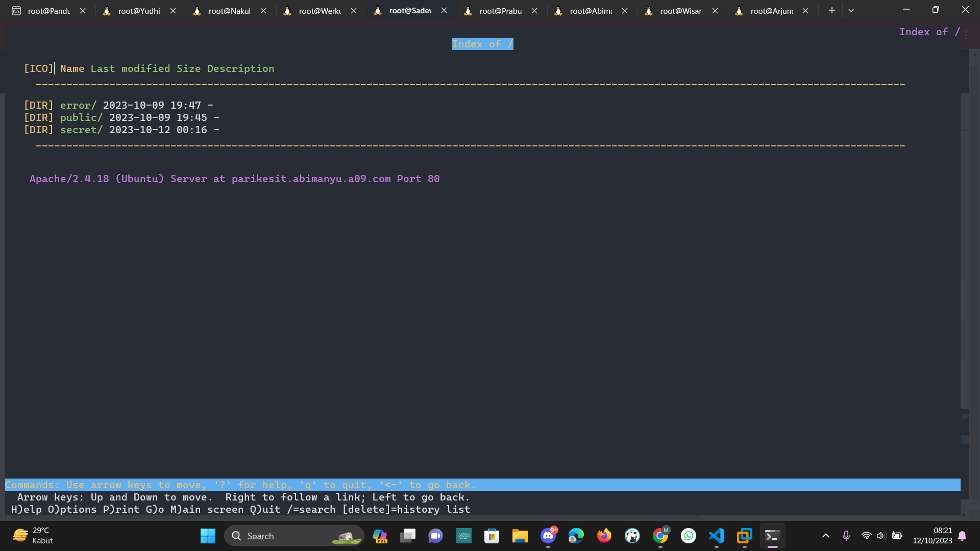Image resolution: width=980 pixels, height=551 pixels.
Task: Open Google Chrome from the taskbar
Action: (x=660, y=536)
